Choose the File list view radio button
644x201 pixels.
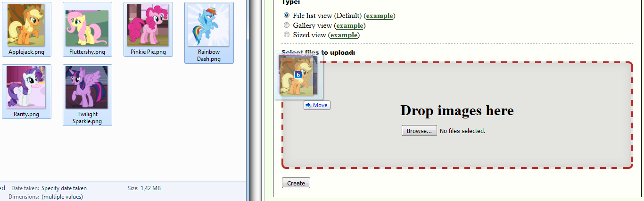coord(287,16)
